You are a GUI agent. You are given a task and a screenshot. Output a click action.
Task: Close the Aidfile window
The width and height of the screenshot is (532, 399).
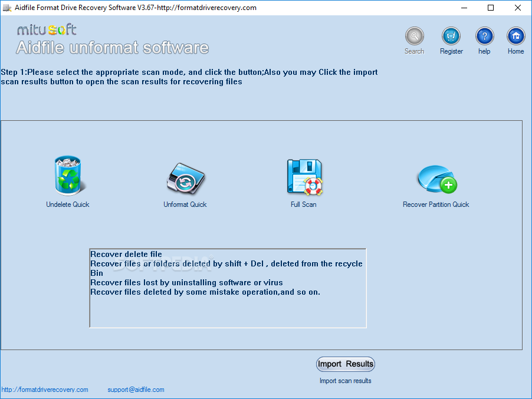click(518, 8)
